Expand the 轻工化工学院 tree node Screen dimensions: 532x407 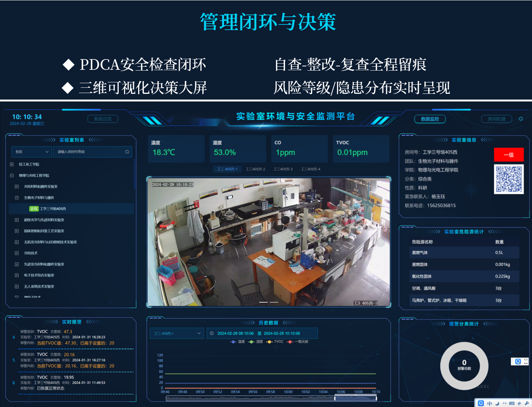pyautogui.click(x=12, y=164)
